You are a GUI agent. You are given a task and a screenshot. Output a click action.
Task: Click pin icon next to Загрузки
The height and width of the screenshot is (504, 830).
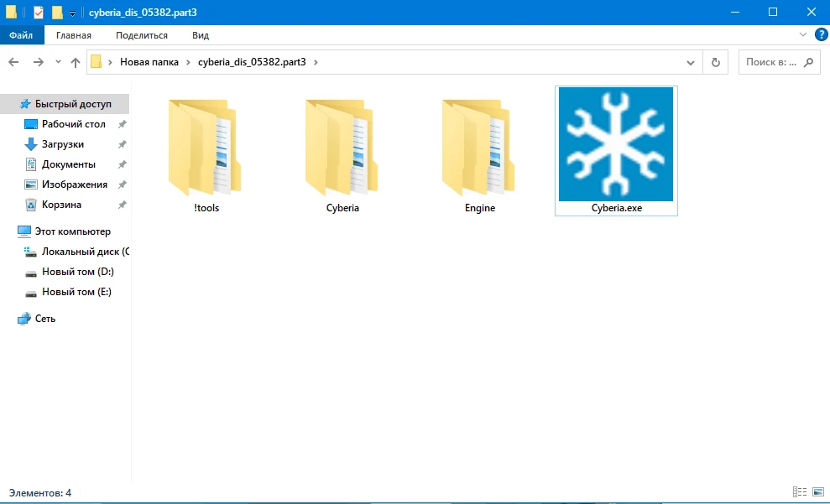click(x=123, y=144)
